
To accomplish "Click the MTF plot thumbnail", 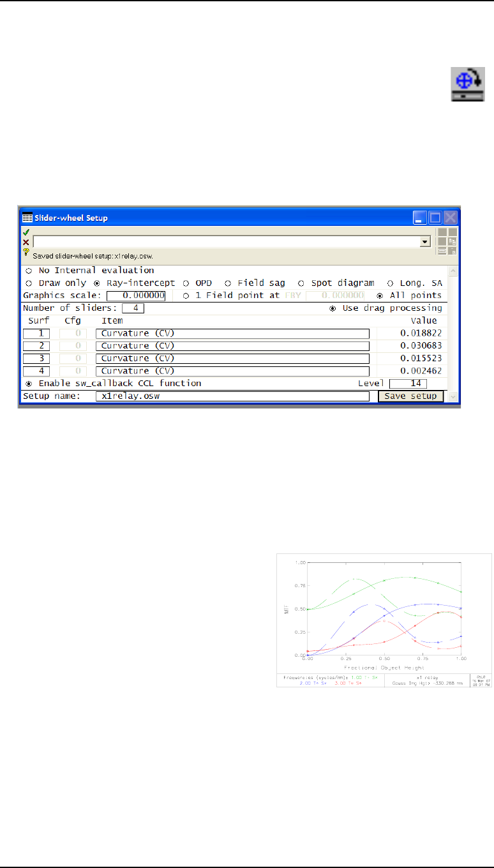I will (384, 620).
